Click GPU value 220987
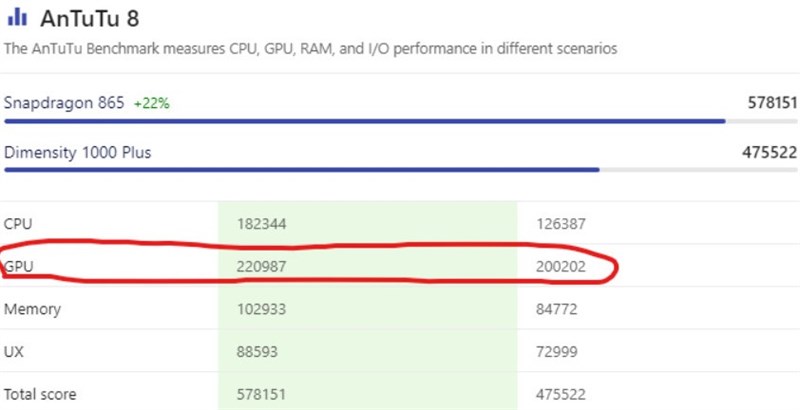800x410 pixels. [261, 267]
